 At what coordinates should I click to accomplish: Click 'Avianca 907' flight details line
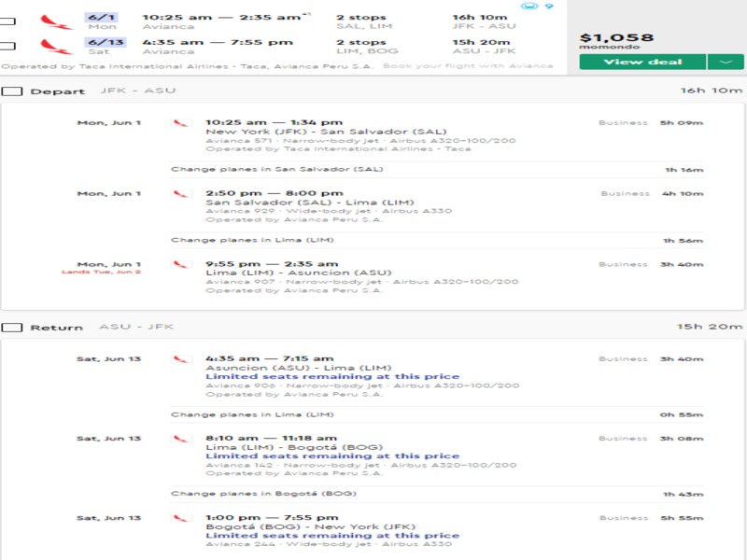(x=362, y=282)
